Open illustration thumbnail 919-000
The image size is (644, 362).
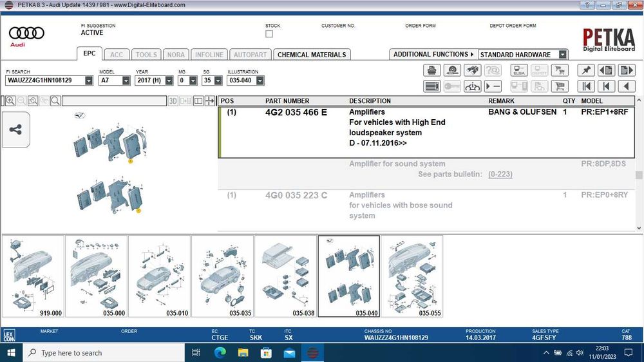(x=33, y=276)
